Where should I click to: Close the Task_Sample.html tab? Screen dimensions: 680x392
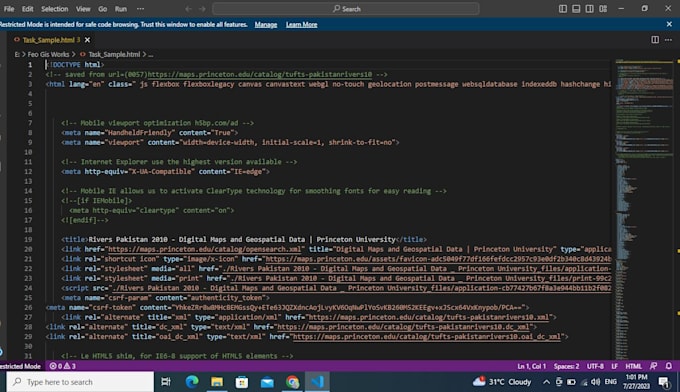coord(88,40)
